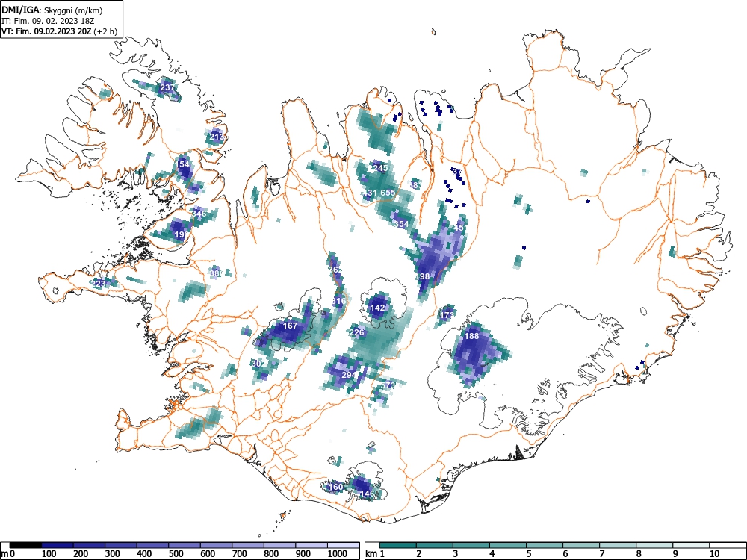Select the value 146 on the southern glacier

click(368, 494)
